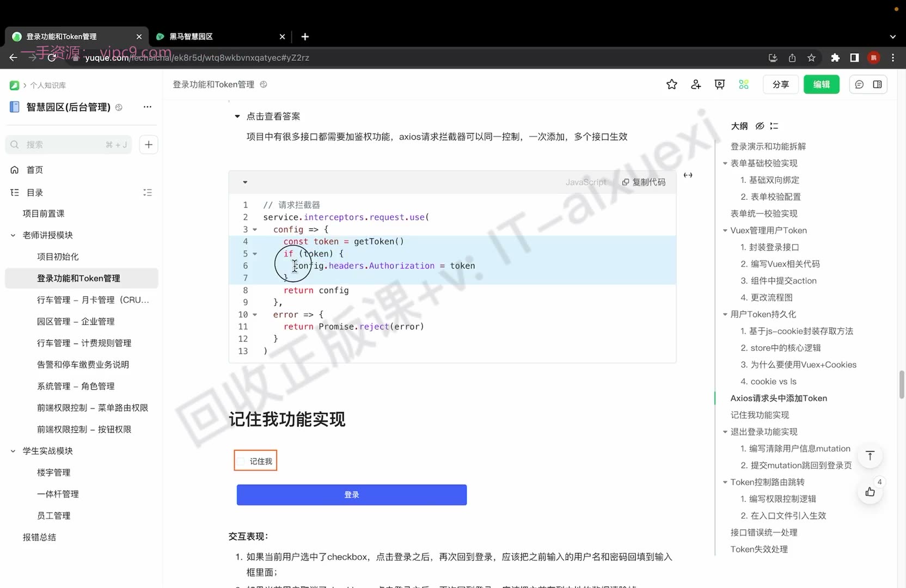Open the browser three-dot menu

(x=893, y=58)
